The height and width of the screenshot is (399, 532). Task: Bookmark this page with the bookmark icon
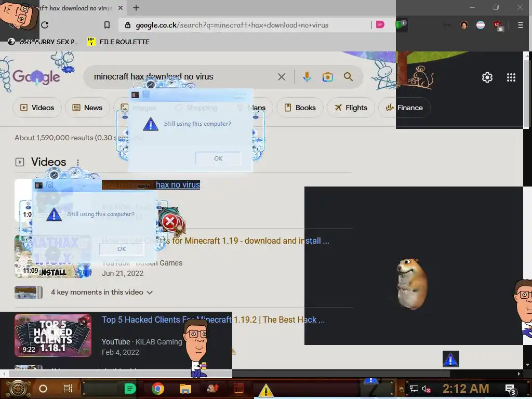[107, 25]
